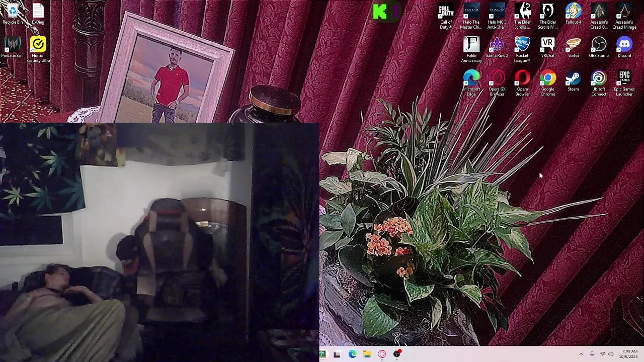The width and height of the screenshot is (644, 362).
Task: Launch Fallout 4 from the desktop
Action: [573, 14]
